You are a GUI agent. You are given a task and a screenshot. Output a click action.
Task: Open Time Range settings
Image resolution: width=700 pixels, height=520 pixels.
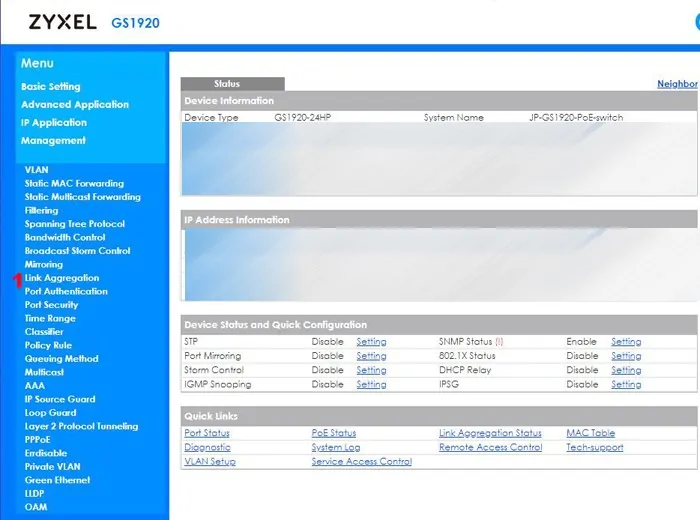tap(50, 318)
